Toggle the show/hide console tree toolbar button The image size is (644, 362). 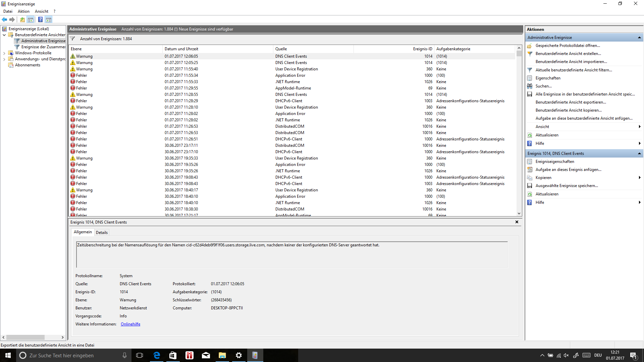click(x=31, y=19)
